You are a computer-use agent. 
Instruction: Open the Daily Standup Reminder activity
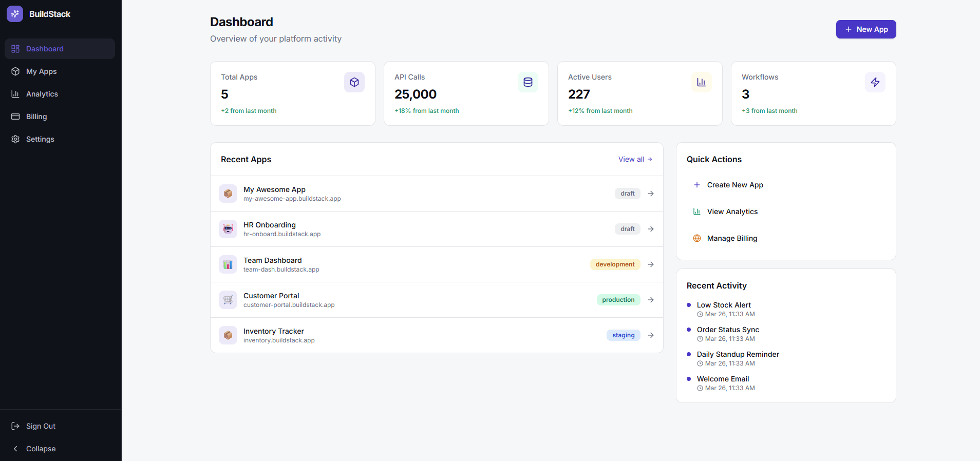(x=738, y=354)
